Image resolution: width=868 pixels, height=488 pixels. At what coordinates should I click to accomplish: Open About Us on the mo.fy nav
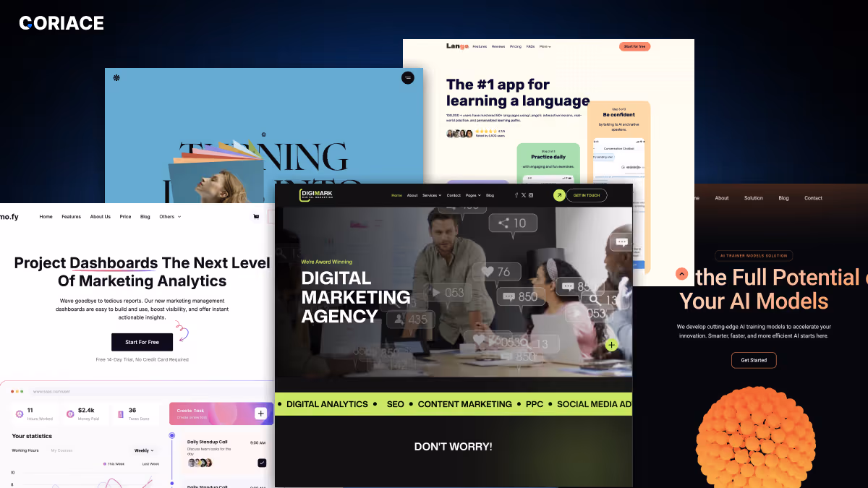click(x=101, y=216)
